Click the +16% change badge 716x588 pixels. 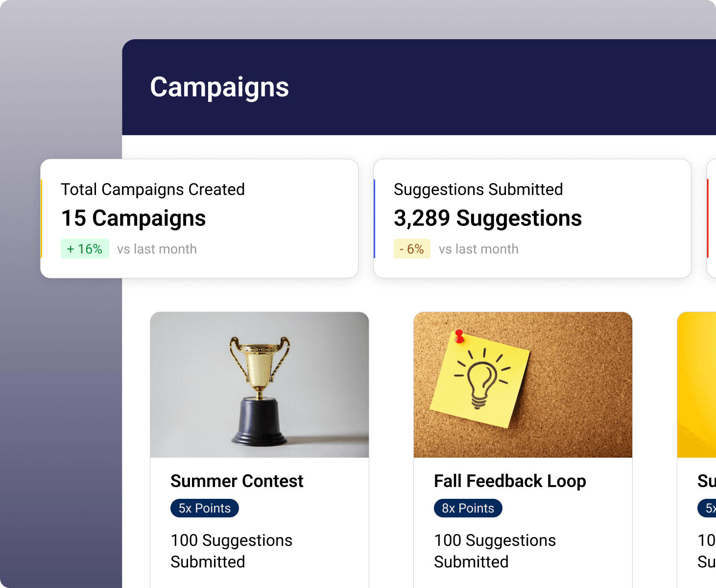pos(85,249)
